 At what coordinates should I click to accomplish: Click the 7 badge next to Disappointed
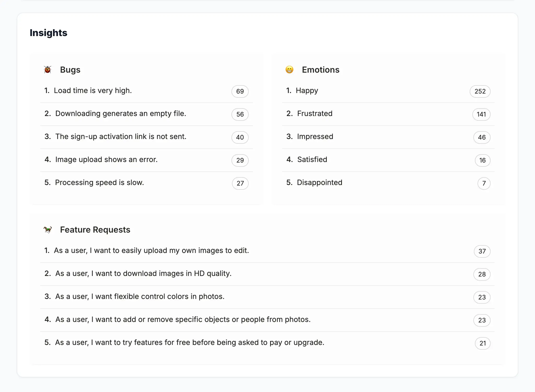[484, 183]
